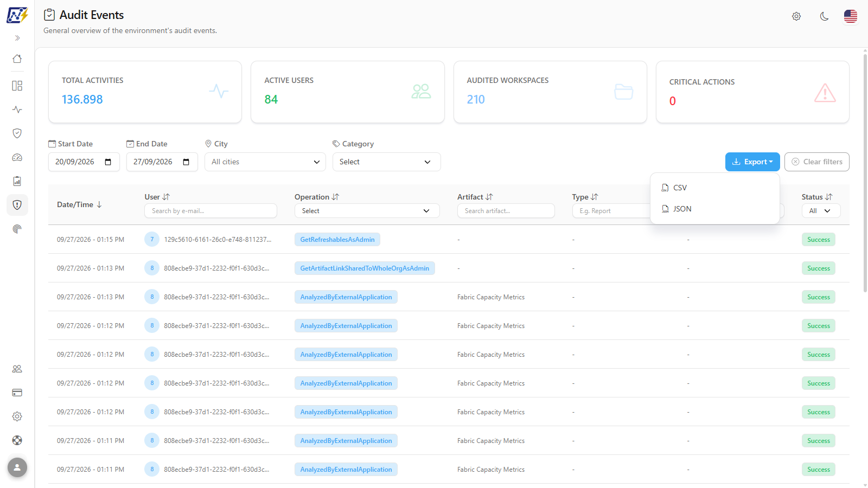The width and height of the screenshot is (868, 488).
Task: Sort by Artifact column arrows
Action: (x=489, y=197)
